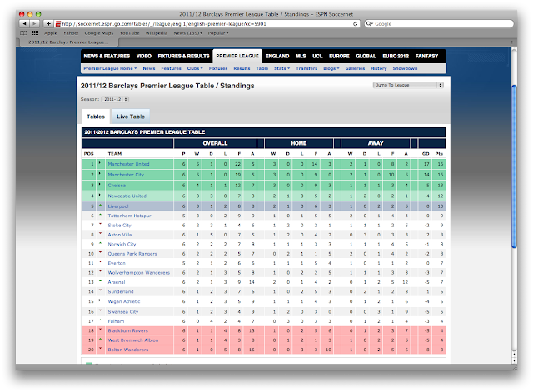Open the Showdown sub-navigation link

[405, 68]
